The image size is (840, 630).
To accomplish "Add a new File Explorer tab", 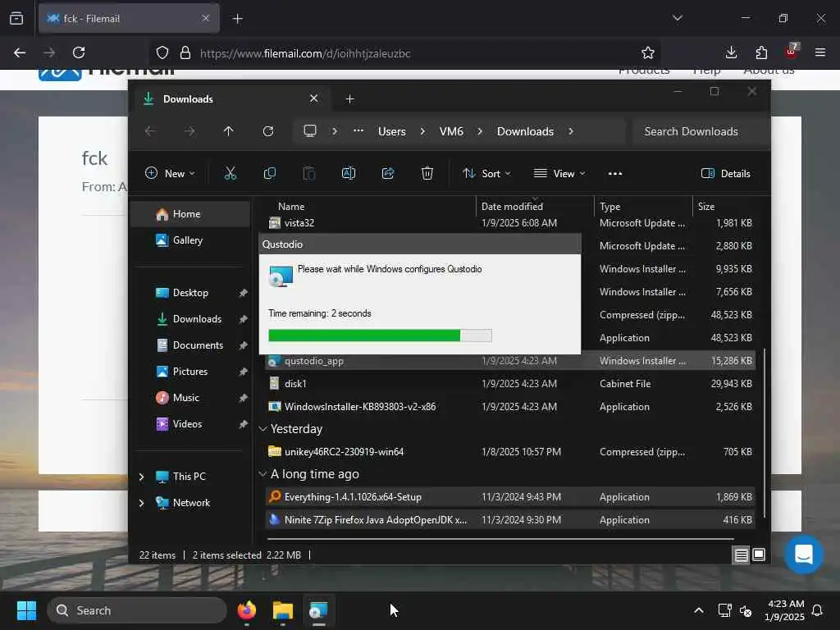I will (349, 99).
